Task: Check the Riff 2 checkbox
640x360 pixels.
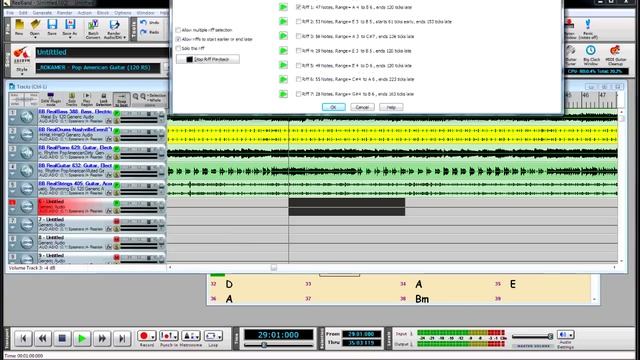Action: pos(298,21)
